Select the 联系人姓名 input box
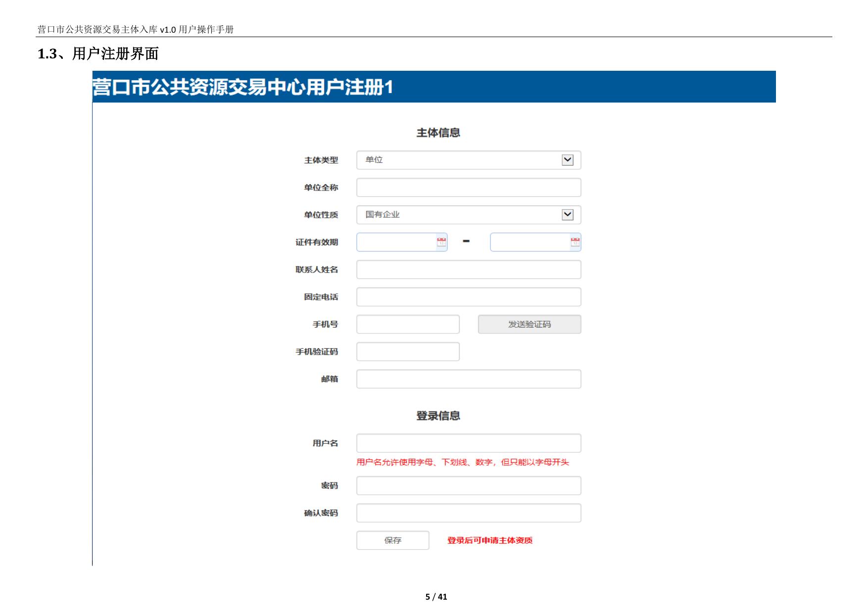 pos(468,270)
